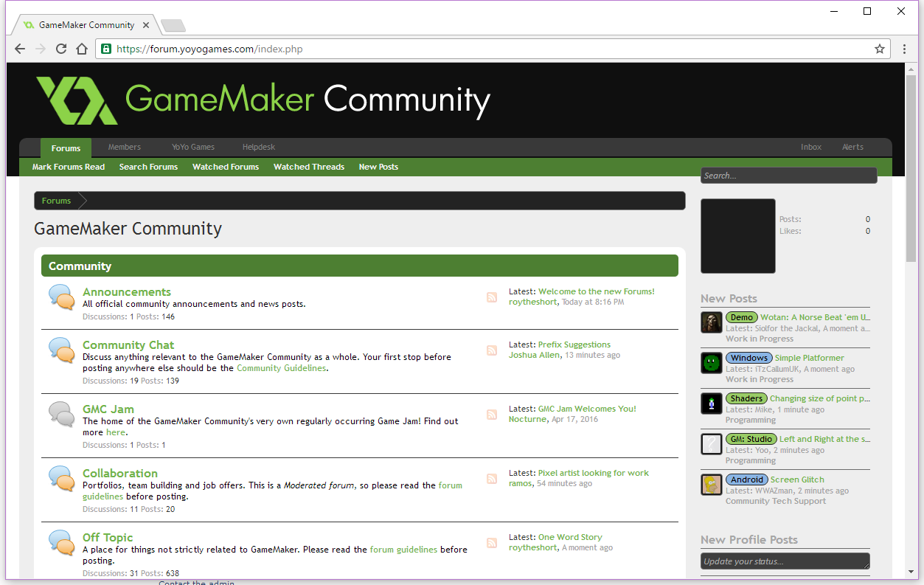The height and width of the screenshot is (585, 924).
Task: Click the Update your status field
Action: tap(785, 561)
